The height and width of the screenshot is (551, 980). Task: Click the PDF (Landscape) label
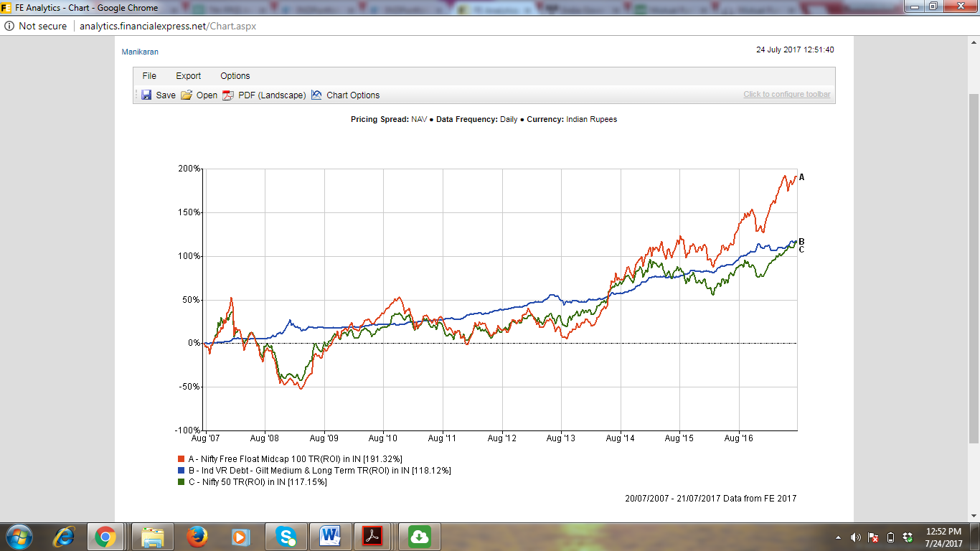tap(272, 95)
